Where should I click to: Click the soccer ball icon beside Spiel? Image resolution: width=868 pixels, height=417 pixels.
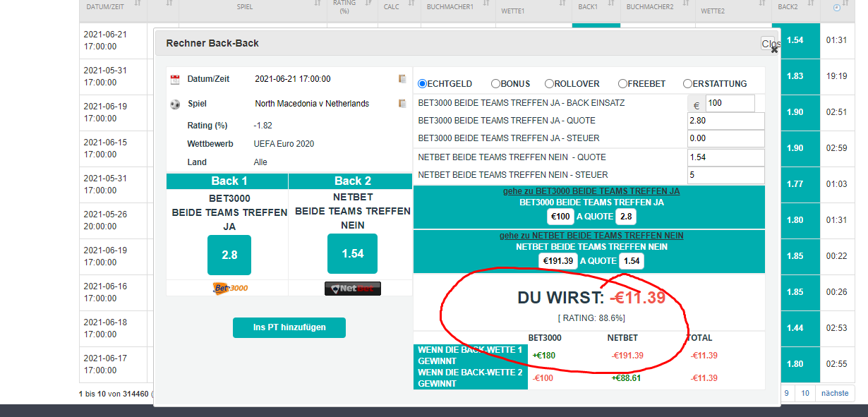[175, 104]
